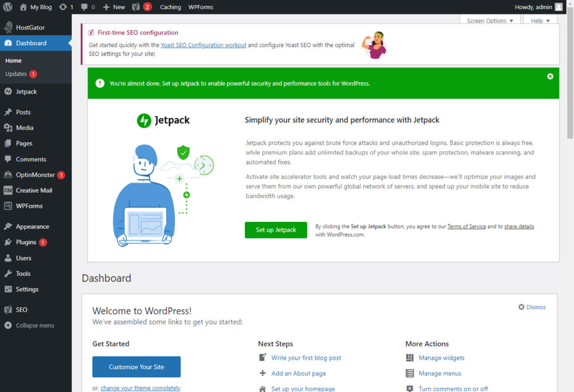Viewport: 574px width, 392px height.
Task: Click the Dashboard gauge icon
Action: [x=8, y=43]
